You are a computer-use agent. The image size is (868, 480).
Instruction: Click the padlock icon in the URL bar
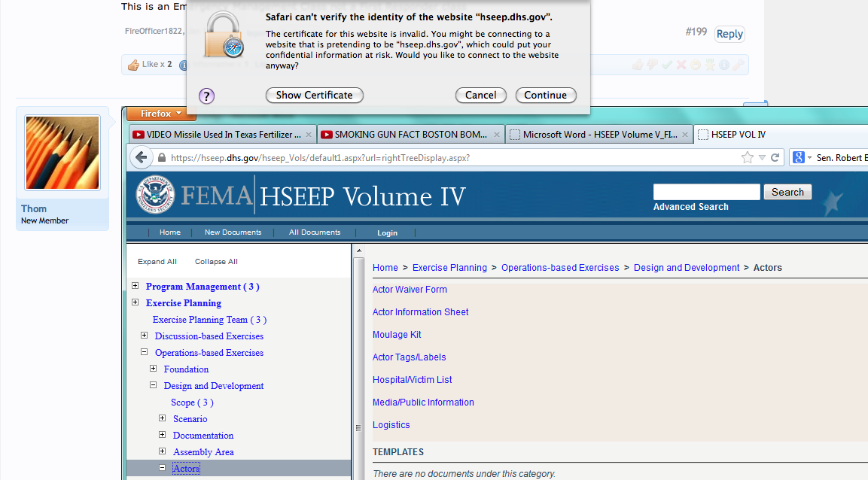coord(161,158)
